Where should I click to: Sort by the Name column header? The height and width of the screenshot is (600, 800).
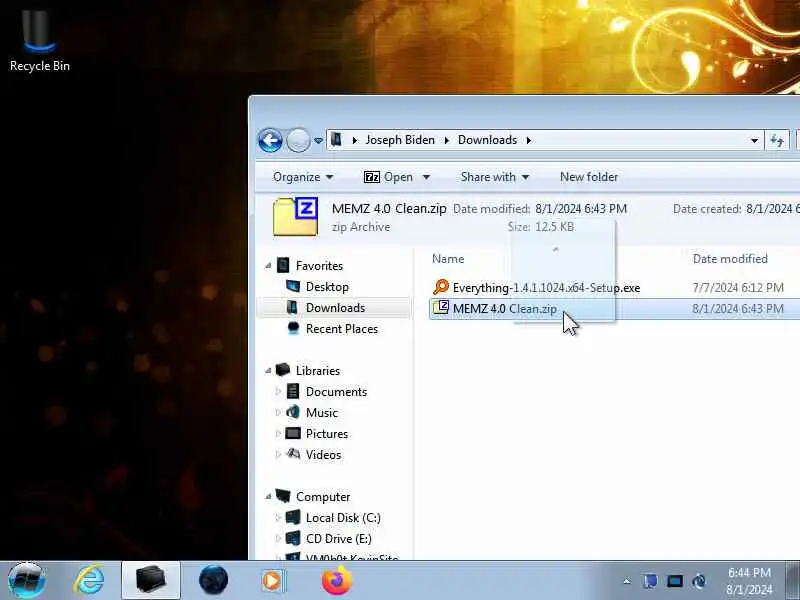pos(448,259)
